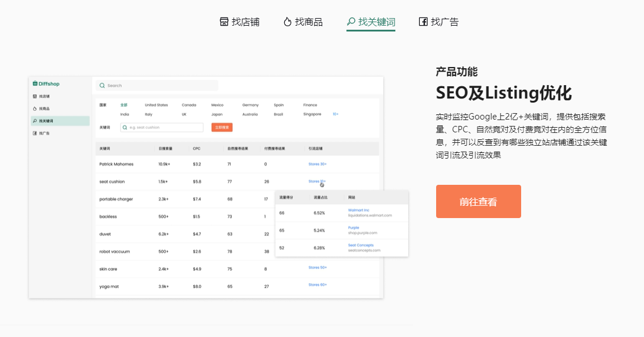Screen dimensions: 644x337
Task: Select the Mexico country filter
Action: pyautogui.click(x=217, y=105)
